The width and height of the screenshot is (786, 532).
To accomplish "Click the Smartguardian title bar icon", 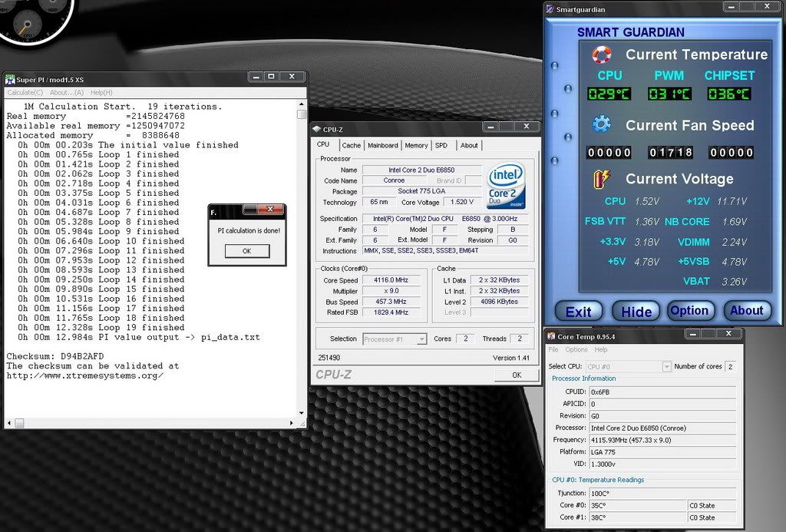I will tap(550, 9).
